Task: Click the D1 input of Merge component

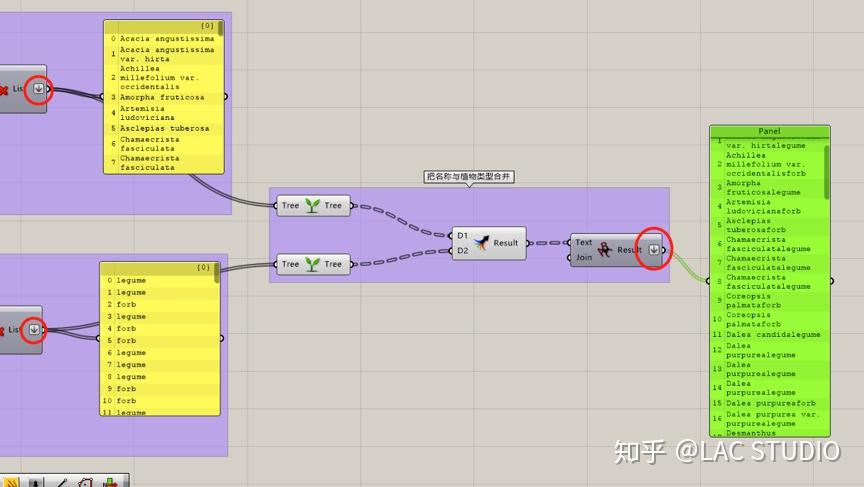Action: tap(462, 236)
